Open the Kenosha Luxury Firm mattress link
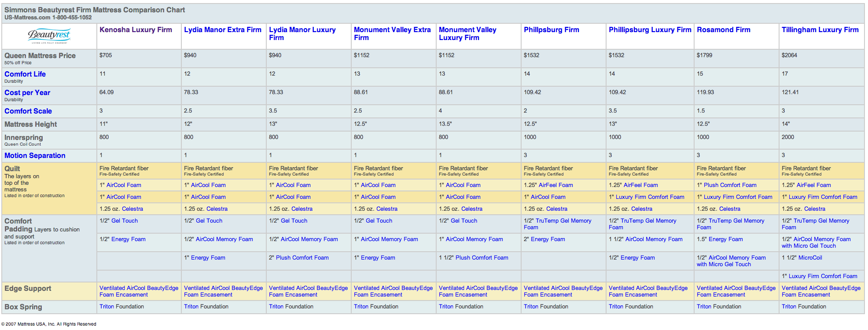The width and height of the screenshot is (868, 330). point(136,30)
